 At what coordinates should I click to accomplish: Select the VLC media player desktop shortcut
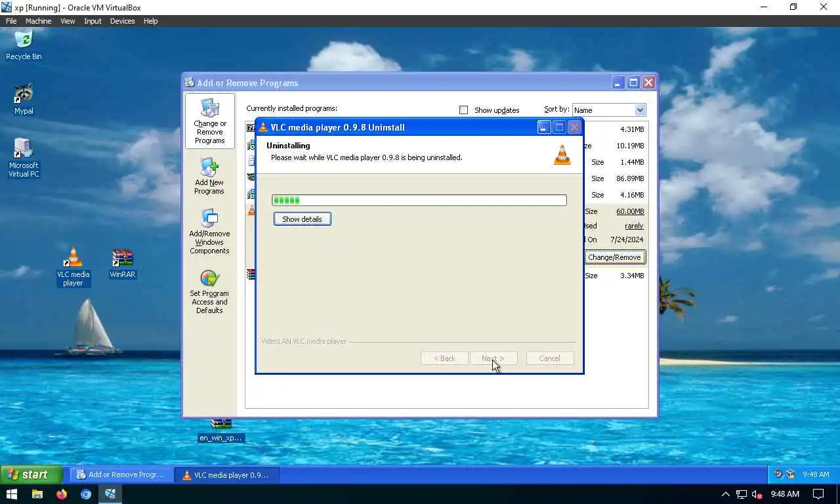(73, 267)
